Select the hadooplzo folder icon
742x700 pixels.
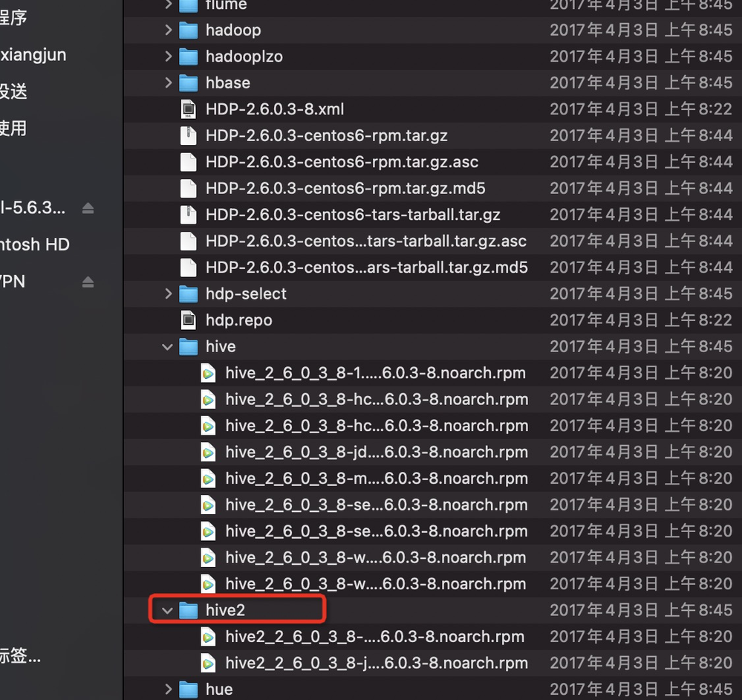tap(189, 56)
